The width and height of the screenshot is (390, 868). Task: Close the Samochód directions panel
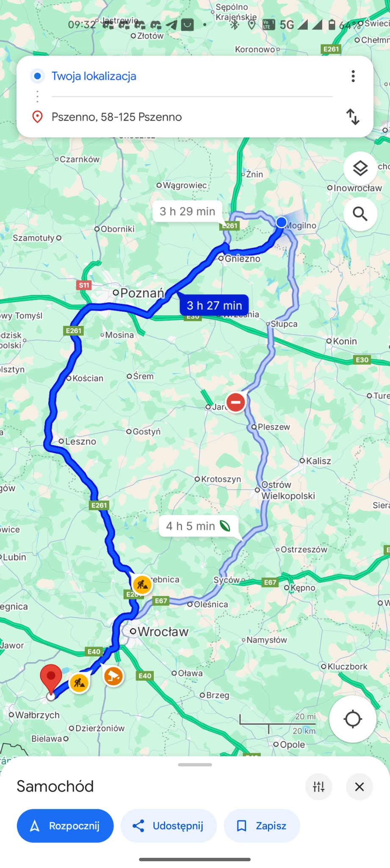tap(360, 787)
